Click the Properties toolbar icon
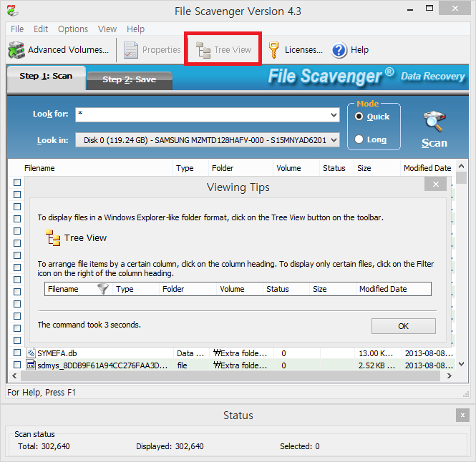This screenshot has height=462, width=476. [x=131, y=50]
